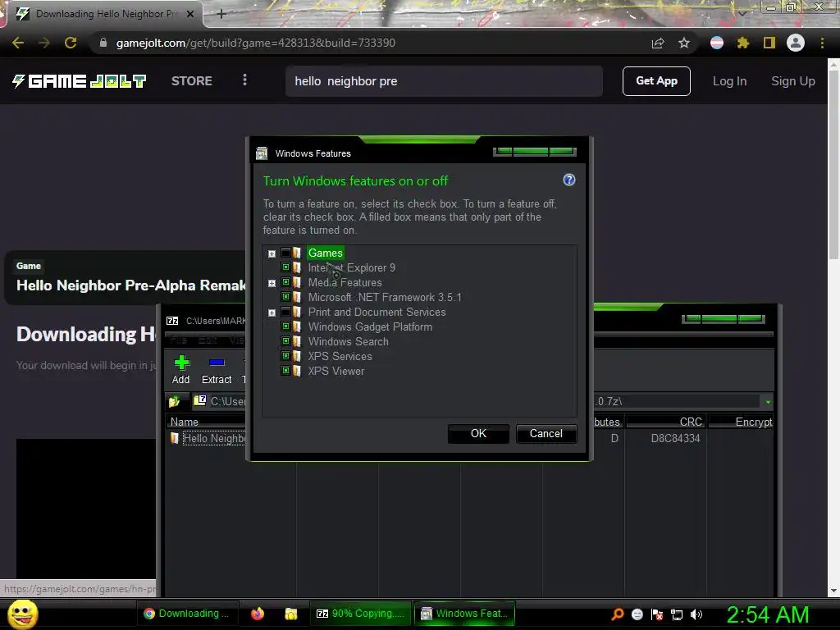The width and height of the screenshot is (840, 630).
Task: Open Hello Neighbor Pre-Alpha Remake game link
Action: pyautogui.click(x=130, y=285)
